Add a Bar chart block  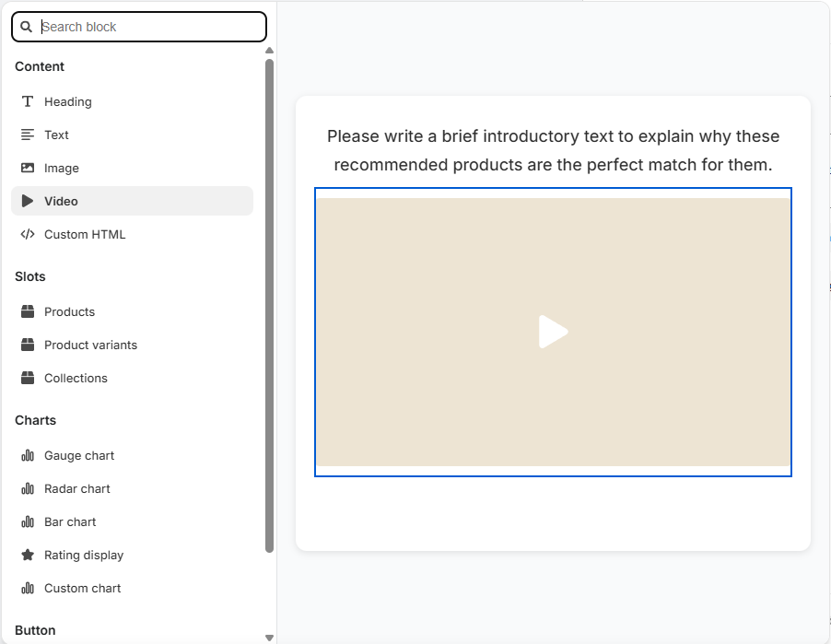69,521
